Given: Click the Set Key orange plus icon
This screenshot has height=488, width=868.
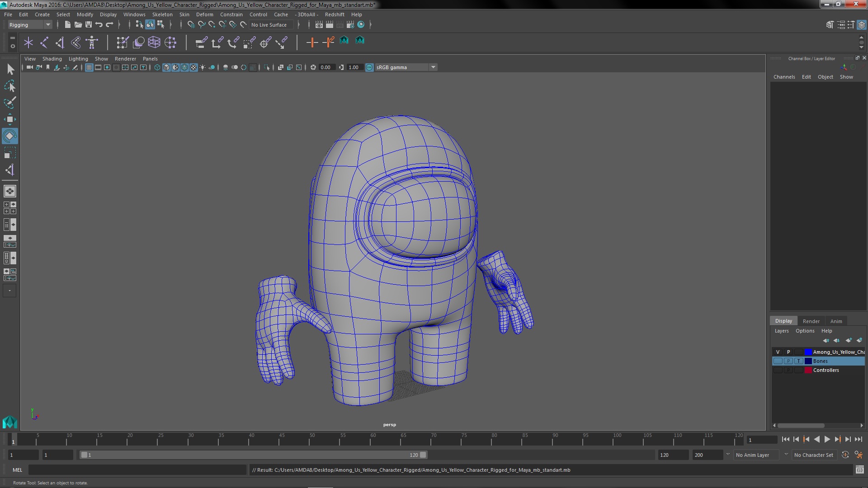Looking at the screenshot, I should (x=312, y=42).
